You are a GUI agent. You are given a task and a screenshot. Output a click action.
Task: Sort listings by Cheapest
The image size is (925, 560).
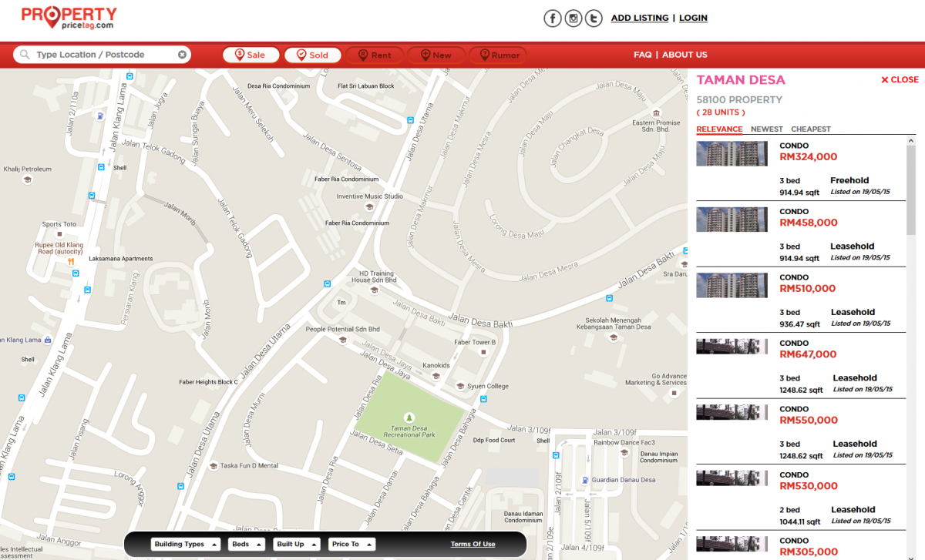pos(811,129)
